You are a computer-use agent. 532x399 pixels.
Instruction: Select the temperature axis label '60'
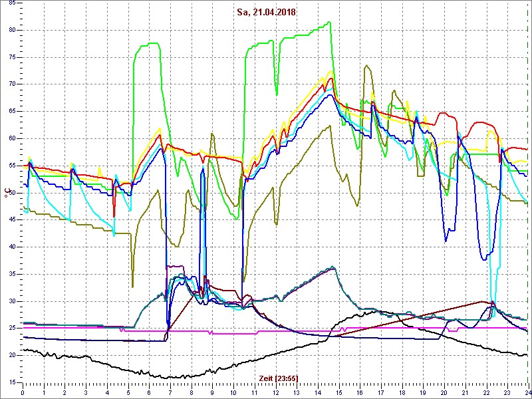pyautogui.click(x=11, y=139)
